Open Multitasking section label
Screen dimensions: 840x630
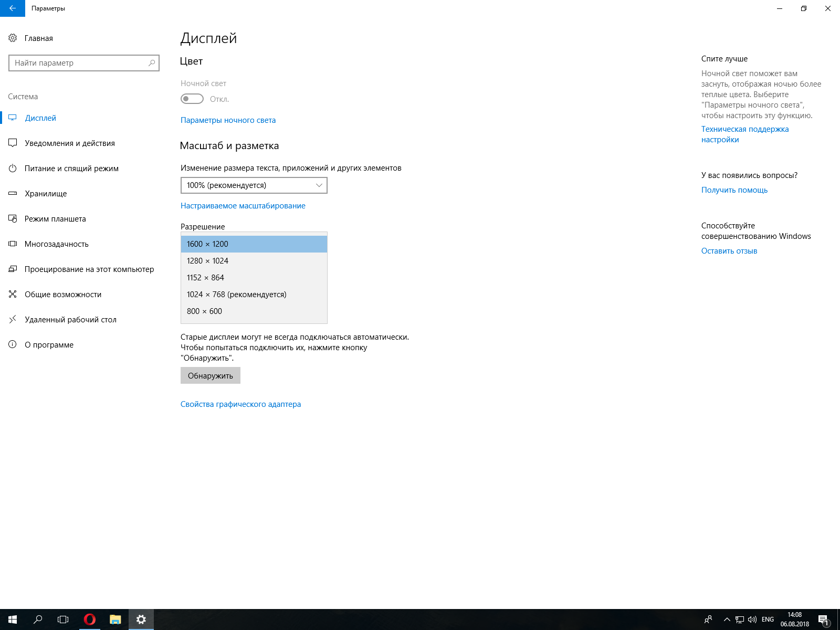pyautogui.click(x=57, y=244)
